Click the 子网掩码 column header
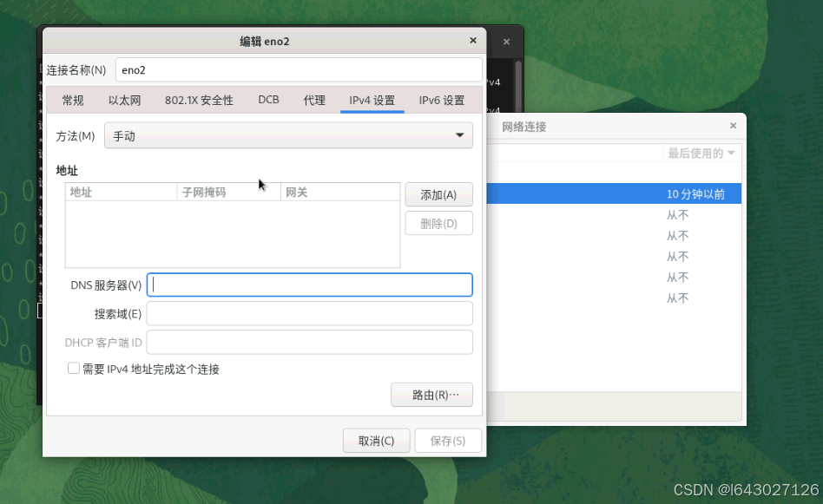 point(229,192)
